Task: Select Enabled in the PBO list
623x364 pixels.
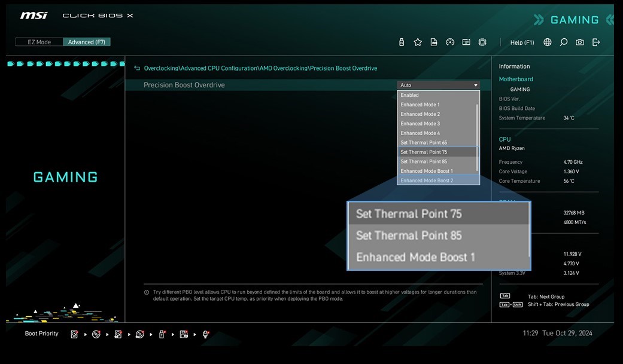Action: point(437,95)
